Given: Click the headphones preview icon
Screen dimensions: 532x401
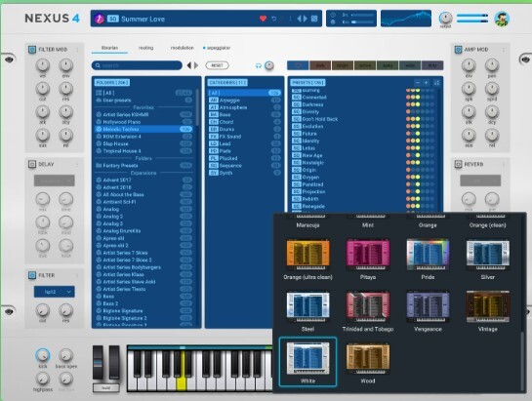Looking at the screenshot, I should [x=259, y=65].
